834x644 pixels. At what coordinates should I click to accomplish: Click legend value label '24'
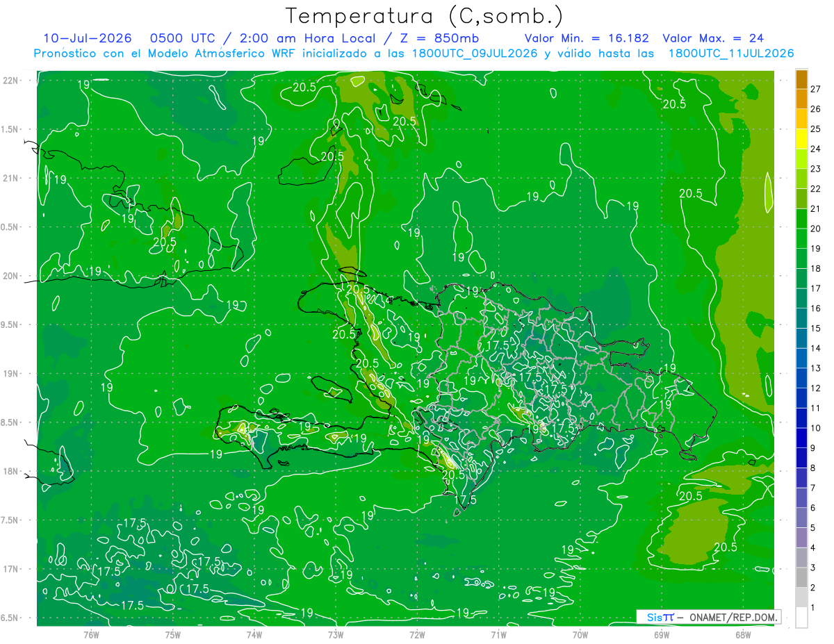click(x=815, y=149)
